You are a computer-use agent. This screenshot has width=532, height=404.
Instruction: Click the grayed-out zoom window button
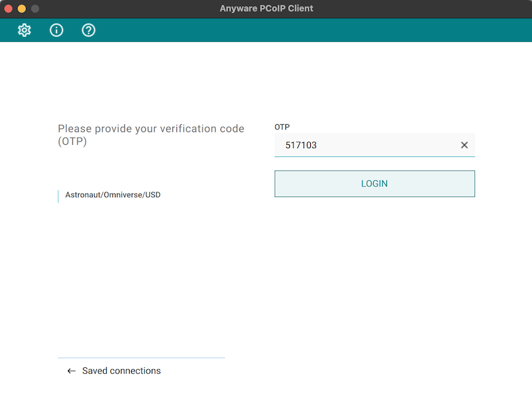coord(35,9)
